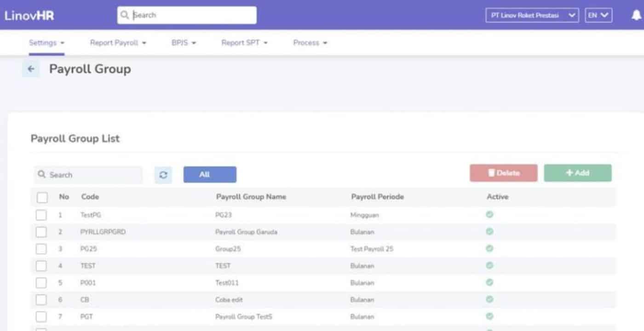Check the box for TestPG row
The image size is (644, 331).
click(41, 215)
